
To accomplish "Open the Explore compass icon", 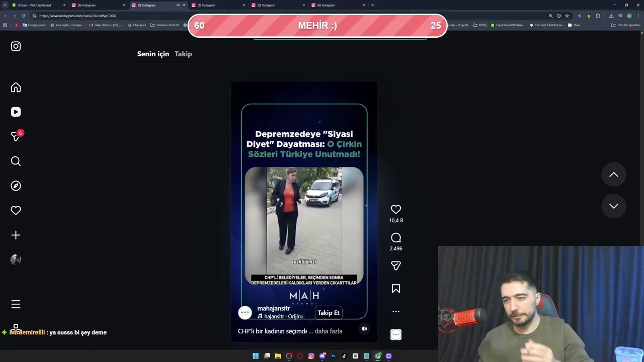I will click(16, 186).
